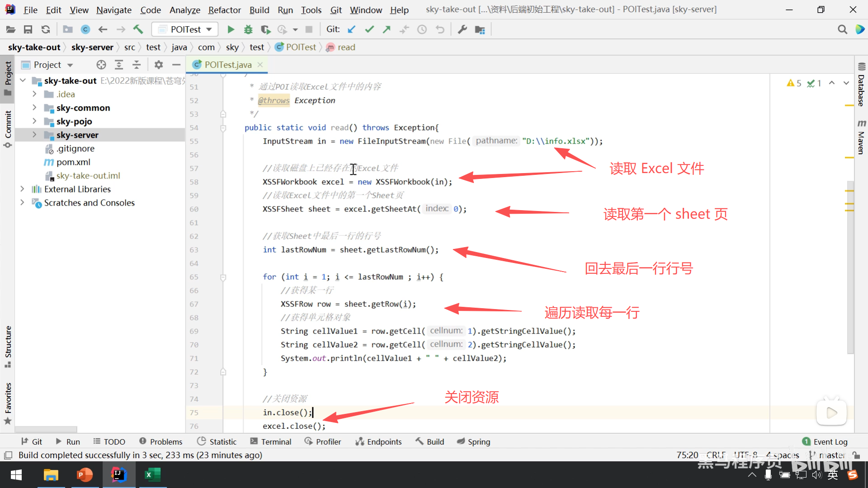Open Excel from the Windows taskbar
The image size is (868, 488).
(152, 475)
